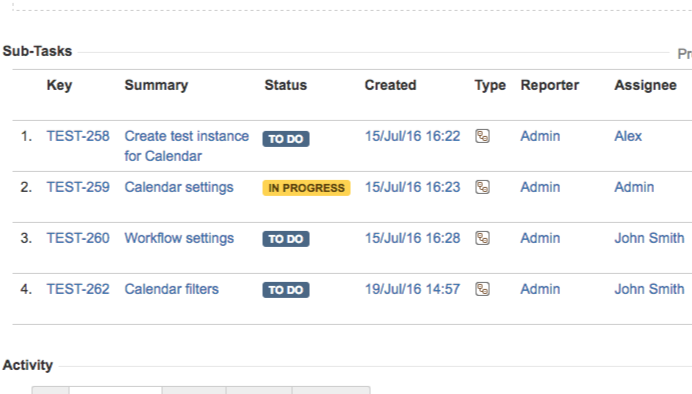Open 'Create test instance for Calendar' summary
This screenshot has width=692, height=394.
187,146
